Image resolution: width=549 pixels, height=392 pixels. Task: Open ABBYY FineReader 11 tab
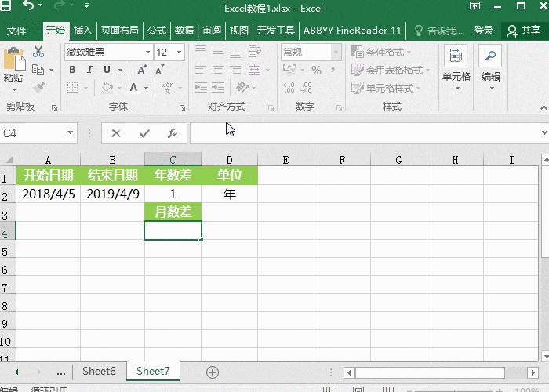(x=352, y=31)
